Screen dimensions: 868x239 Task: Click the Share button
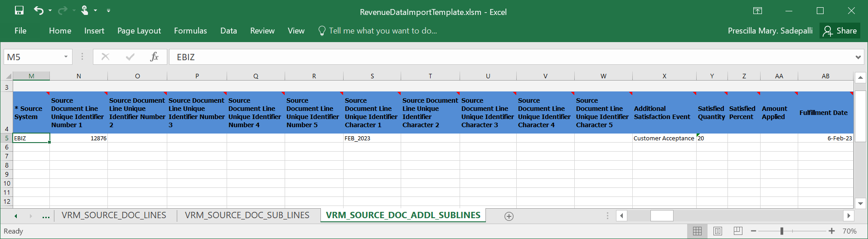pos(840,31)
